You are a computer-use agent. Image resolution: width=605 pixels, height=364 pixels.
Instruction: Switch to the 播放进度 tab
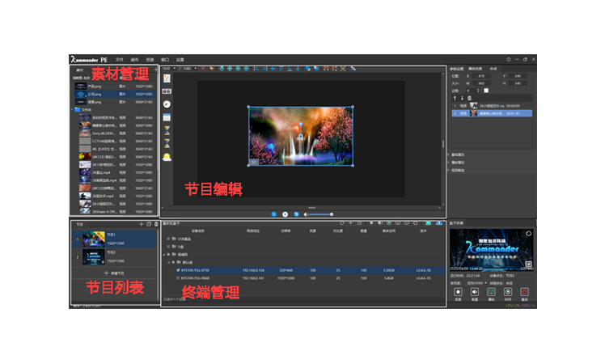[476, 69]
